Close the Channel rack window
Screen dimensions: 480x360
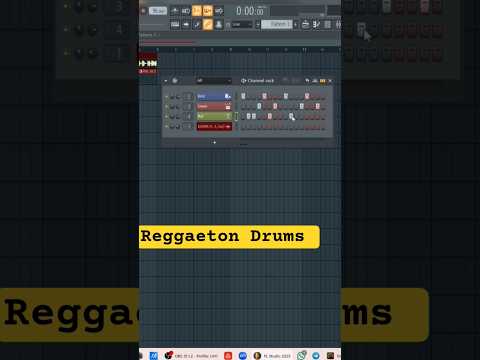pyautogui.click(x=330, y=81)
